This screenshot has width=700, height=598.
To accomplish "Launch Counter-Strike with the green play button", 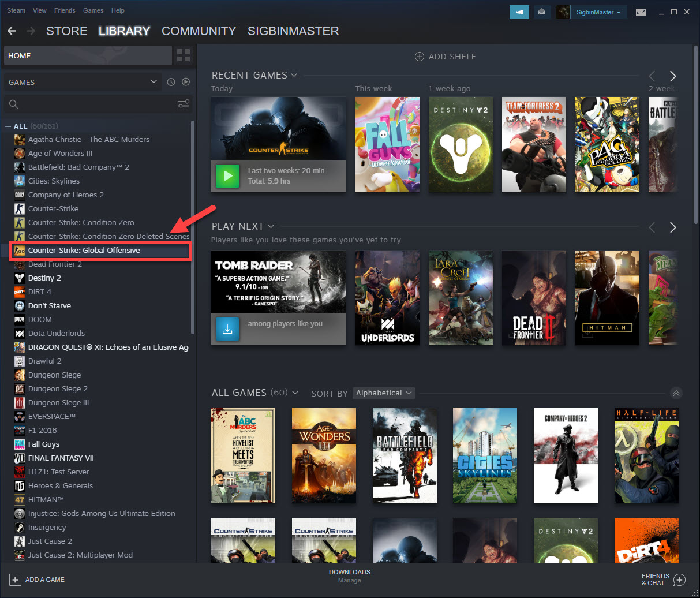I will [227, 177].
